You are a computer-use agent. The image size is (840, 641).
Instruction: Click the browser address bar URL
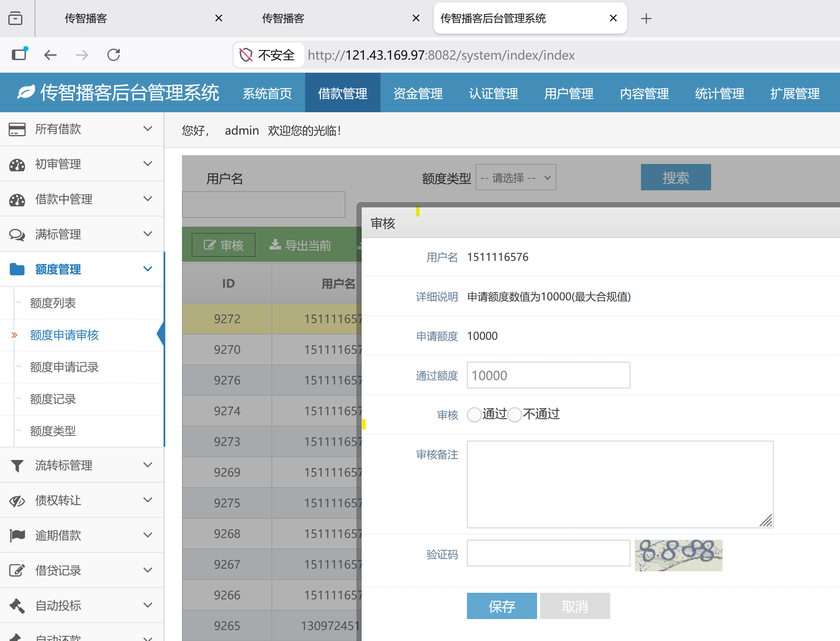441,55
